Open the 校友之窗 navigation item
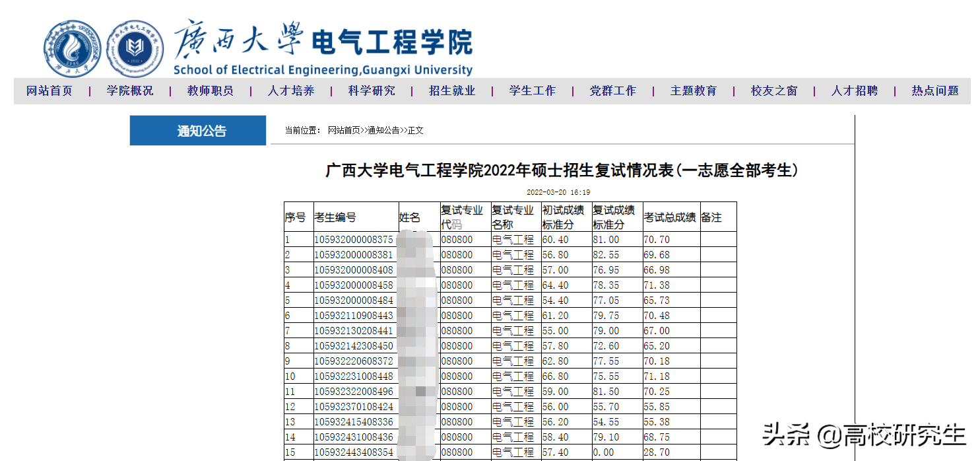Image resolution: width=980 pixels, height=461 pixels. click(x=773, y=90)
